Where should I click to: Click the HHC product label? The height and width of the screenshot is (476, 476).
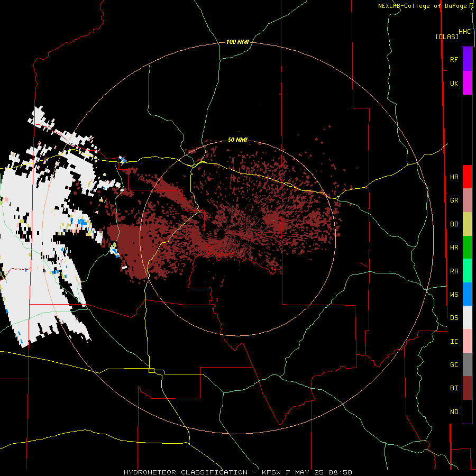[x=464, y=32]
